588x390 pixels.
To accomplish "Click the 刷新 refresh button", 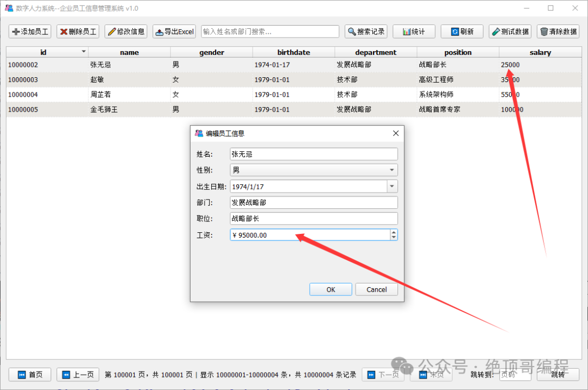I will pyautogui.click(x=462, y=32).
